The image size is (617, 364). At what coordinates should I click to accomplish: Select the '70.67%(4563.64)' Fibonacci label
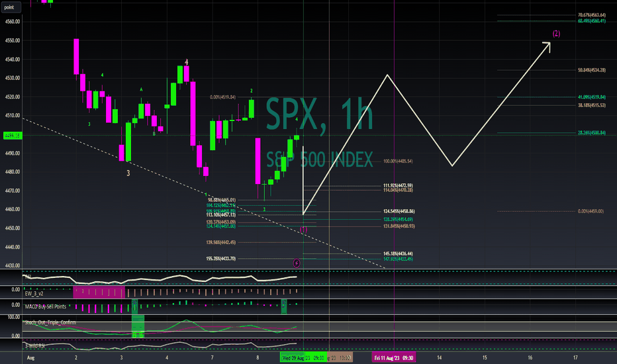tap(591, 15)
